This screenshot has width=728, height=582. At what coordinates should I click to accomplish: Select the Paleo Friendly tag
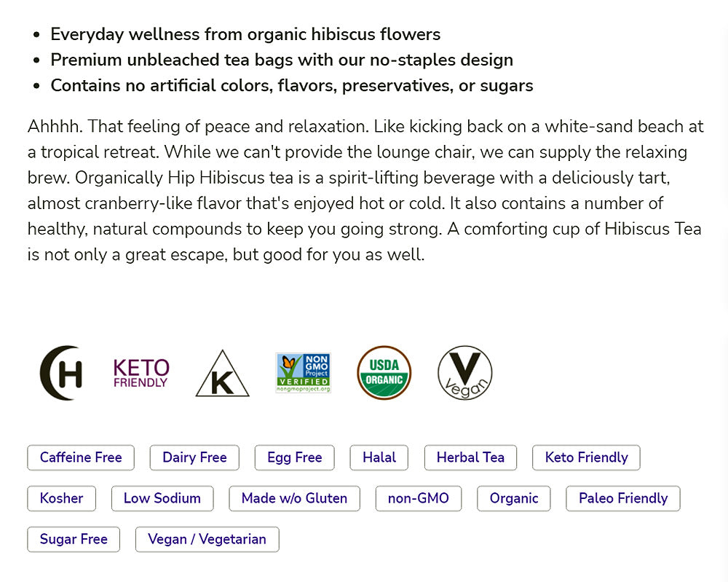coord(623,498)
